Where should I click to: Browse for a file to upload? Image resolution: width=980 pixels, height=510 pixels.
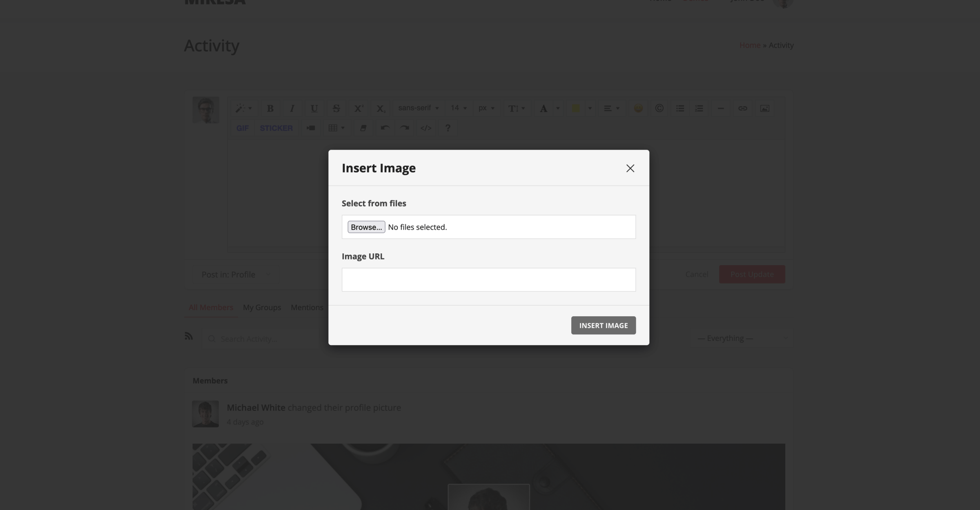point(366,227)
